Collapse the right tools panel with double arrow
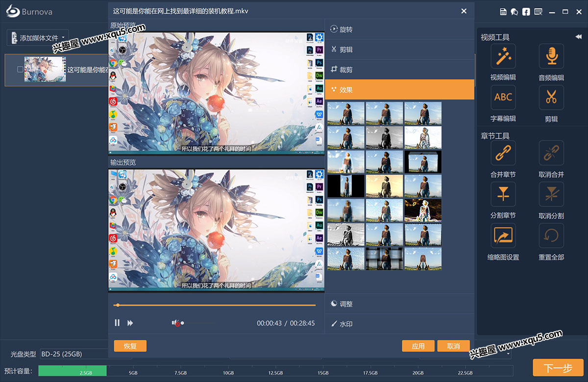588x382 pixels. (x=578, y=37)
